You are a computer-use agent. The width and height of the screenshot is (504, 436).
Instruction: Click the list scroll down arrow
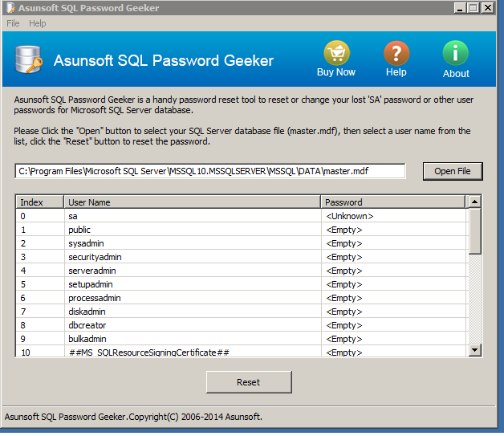[474, 350]
